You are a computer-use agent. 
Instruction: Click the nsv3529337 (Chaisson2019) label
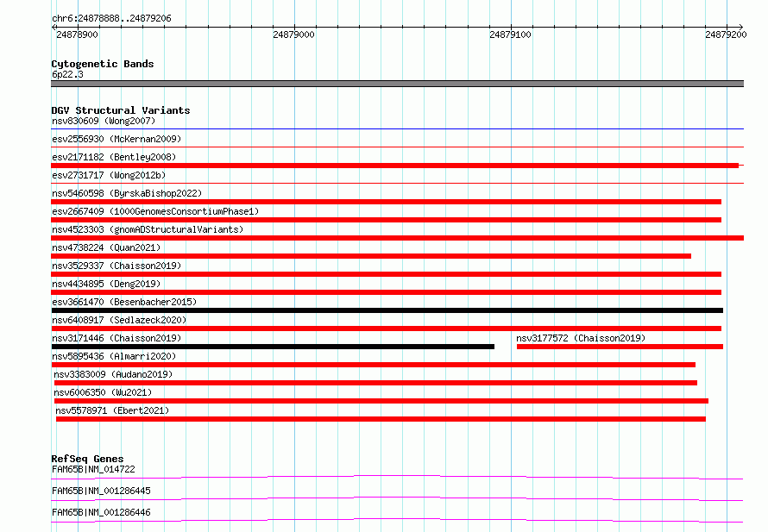(116, 266)
